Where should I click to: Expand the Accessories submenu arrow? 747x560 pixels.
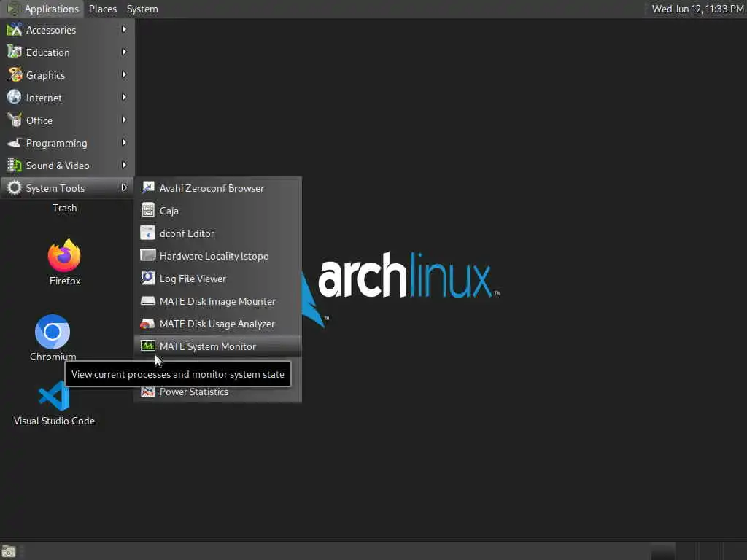point(124,29)
